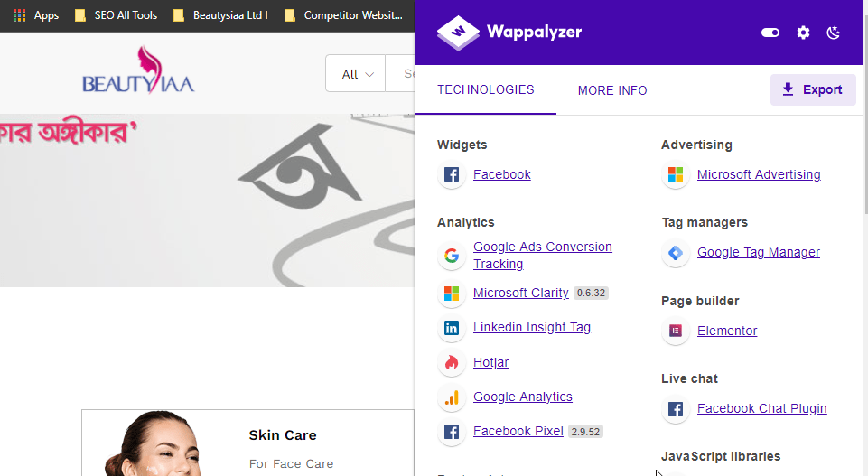This screenshot has height=476, width=868.
Task: Click the Google Tag Manager icon
Action: click(676, 253)
